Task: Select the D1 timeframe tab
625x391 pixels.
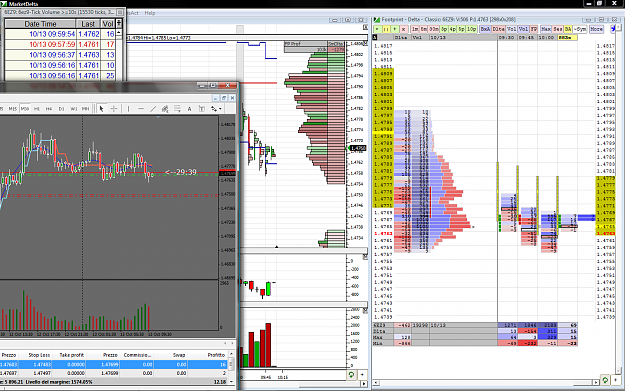Action: (61, 108)
